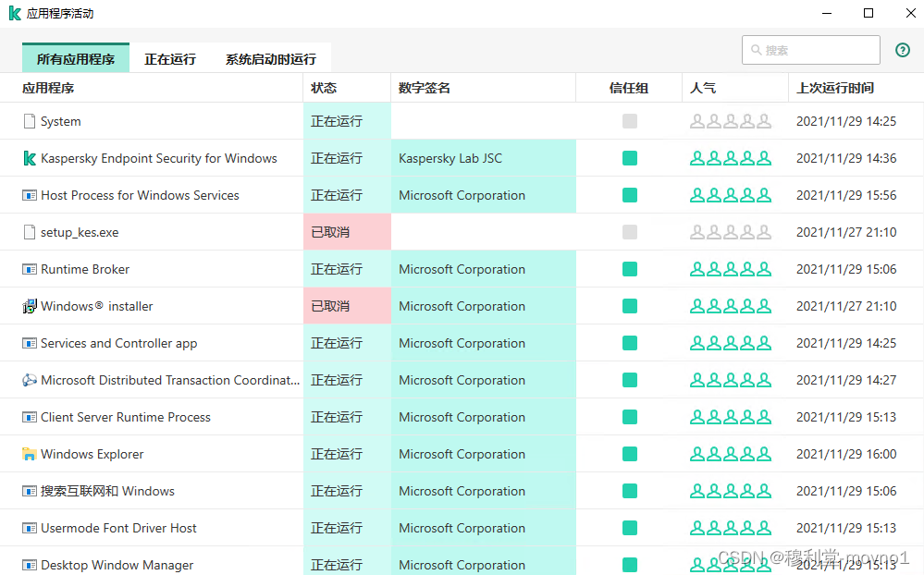Click Microsoft Distributed Transaction Coordinator icon
Screen dimensions: 924x575
(x=29, y=380)
